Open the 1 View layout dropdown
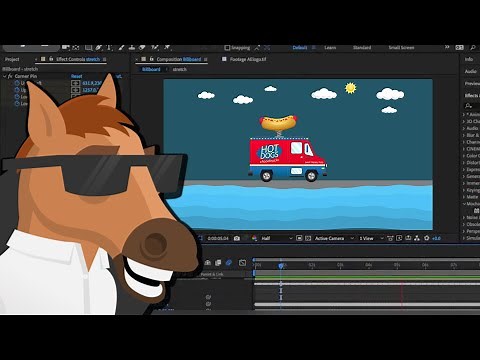Viewport: 480px width, 360px height. (371, 238)
